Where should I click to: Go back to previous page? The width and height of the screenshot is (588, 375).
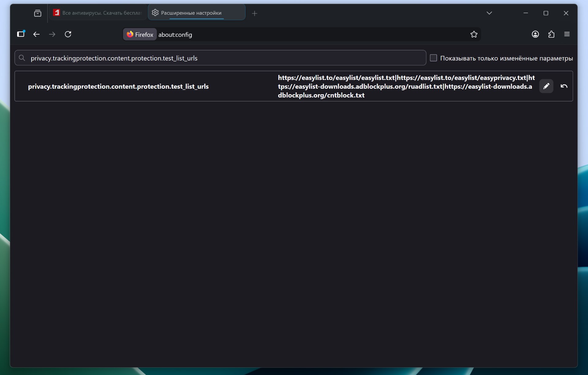tap(36, 34)
